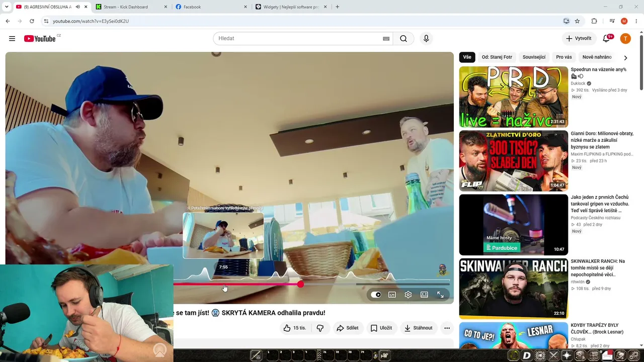The height and width of the screenshot is (362, 644).
Task: Open the on-screen keyboard in the search box
Action: tap(386, 39)
